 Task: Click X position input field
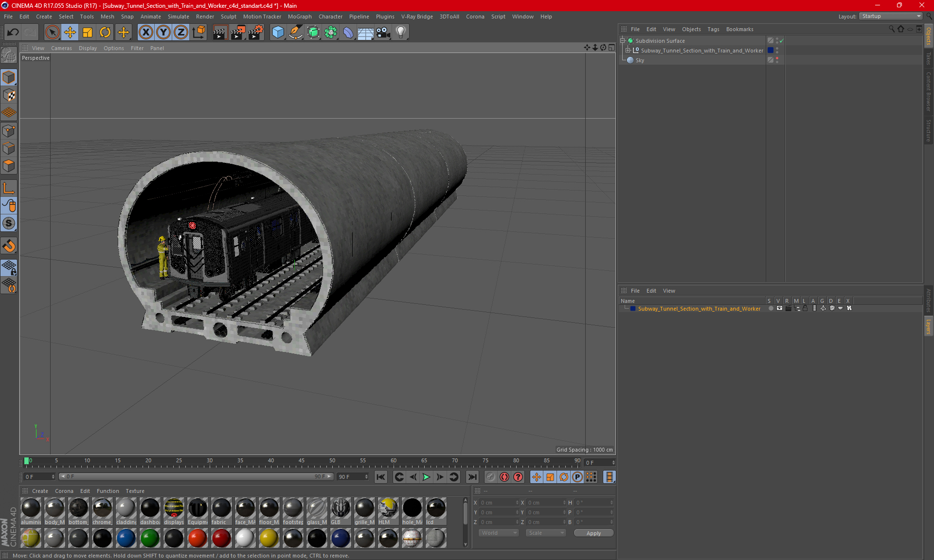(x=499, y=503)
